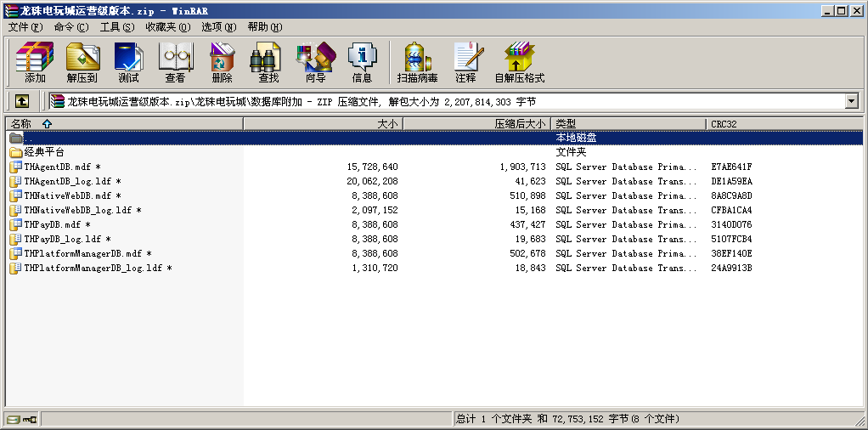
Task: Expand the archive path dropdown arrow
Action: pyautogui.click(x=851, y=101)
